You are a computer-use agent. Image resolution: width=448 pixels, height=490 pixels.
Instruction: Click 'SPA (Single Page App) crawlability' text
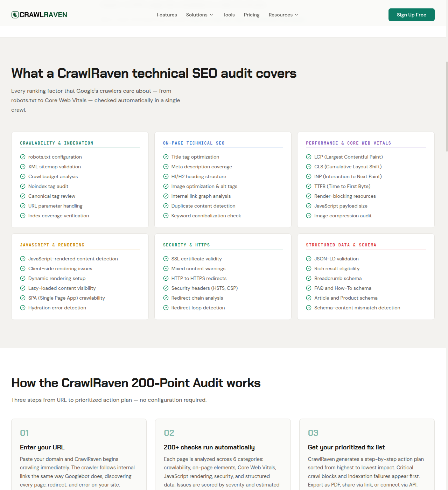pyautogui.click(x=66, y=298)
